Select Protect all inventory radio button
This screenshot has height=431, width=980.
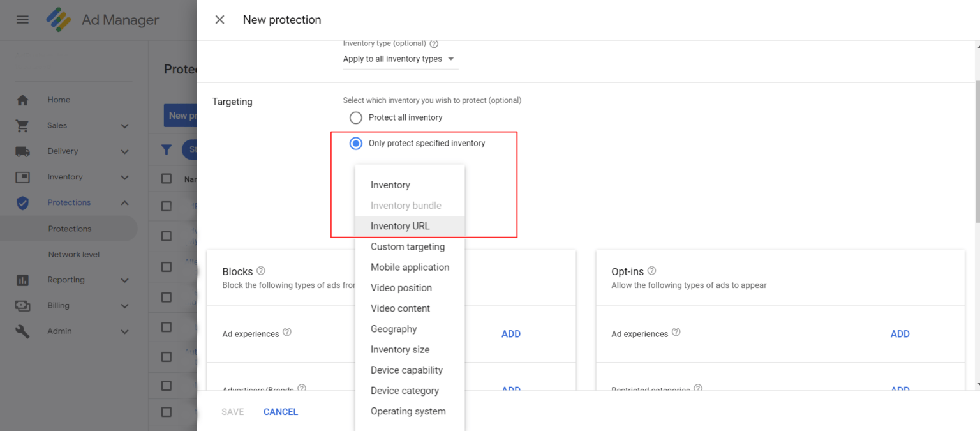(x=356, y=117)
